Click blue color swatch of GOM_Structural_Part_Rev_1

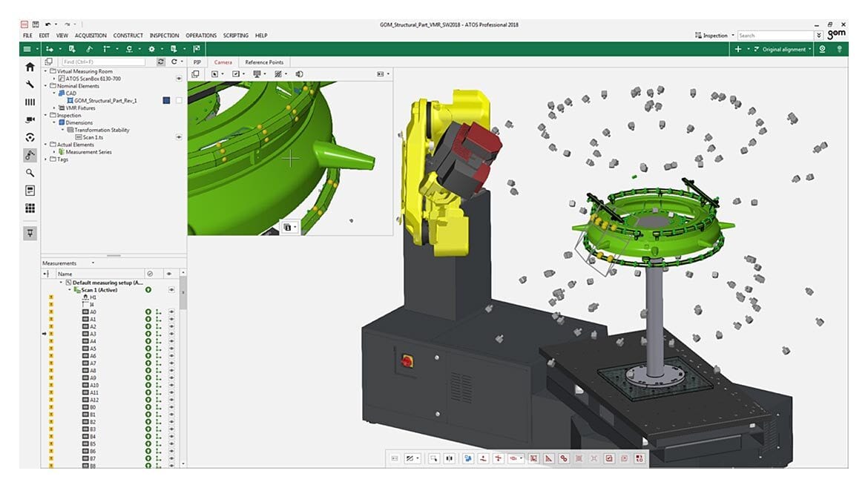(x=166, y=101)
